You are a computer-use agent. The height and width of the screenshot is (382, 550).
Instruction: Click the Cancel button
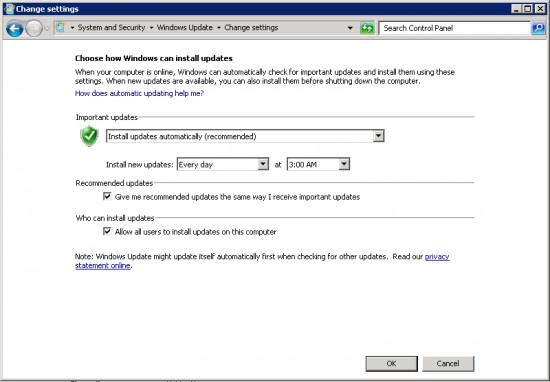pyautogui.click(x=448, y=364)
